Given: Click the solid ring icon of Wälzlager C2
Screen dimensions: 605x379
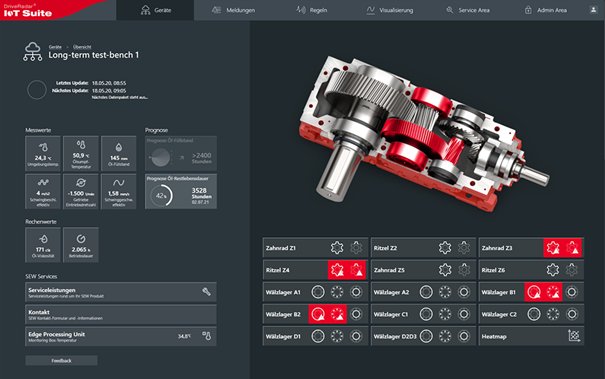Looking at the screenshot, I should point(534,314).
